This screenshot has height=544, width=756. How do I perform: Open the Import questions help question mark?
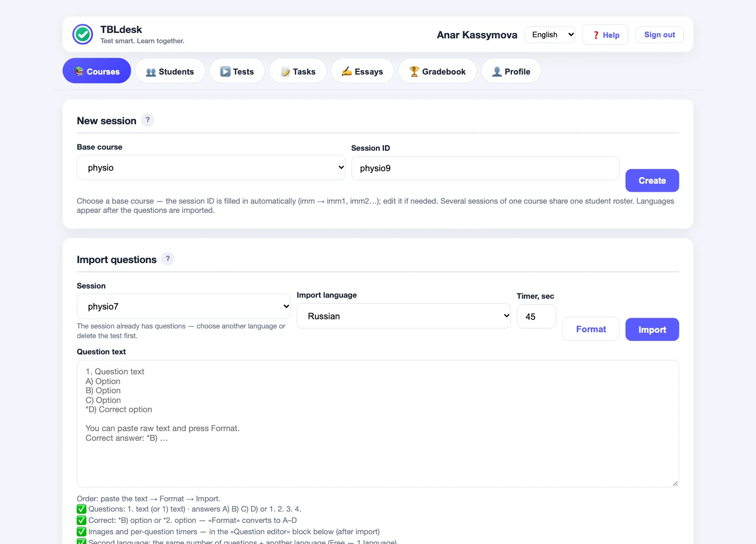click(x=168, y=259)
